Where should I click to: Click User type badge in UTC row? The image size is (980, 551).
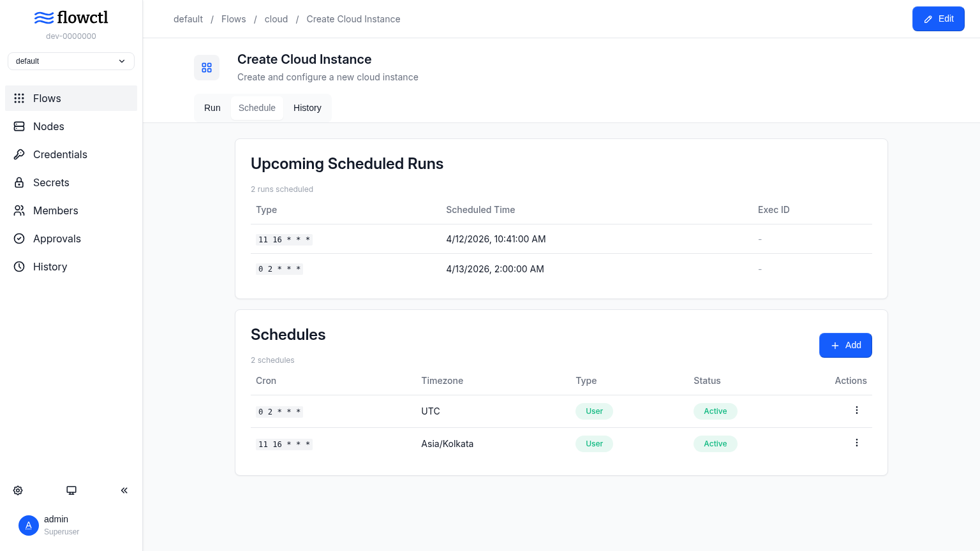(x=594, y=411)
